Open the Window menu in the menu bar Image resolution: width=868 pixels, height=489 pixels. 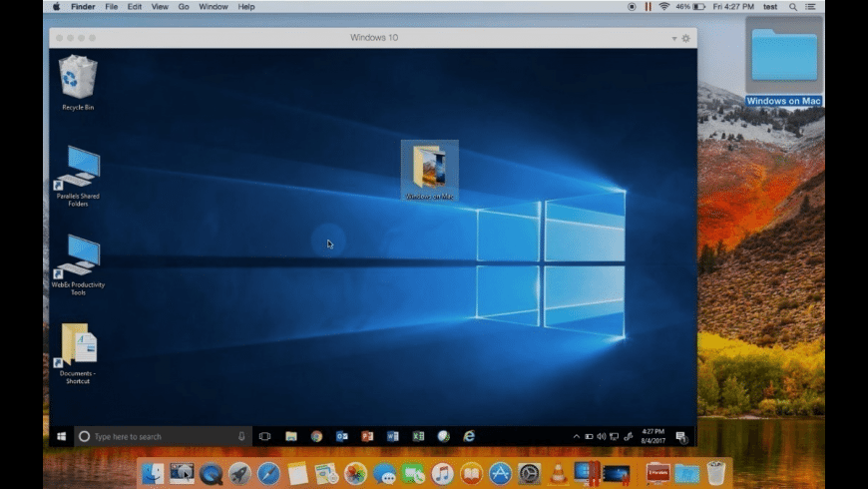[x=213, y=6]
